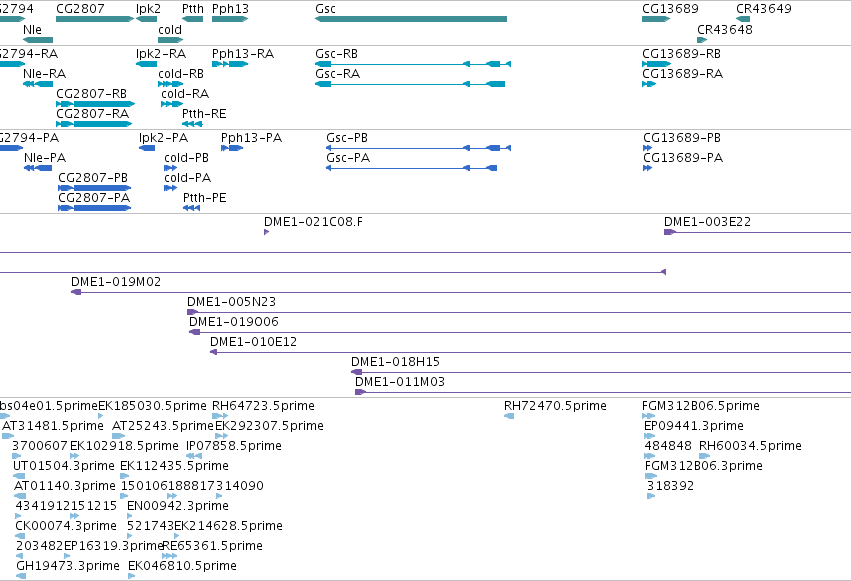The width and height of the screenshot is (851, 581).
Task: Select EST EK112435.5prime
Action: tap(174, 467)
